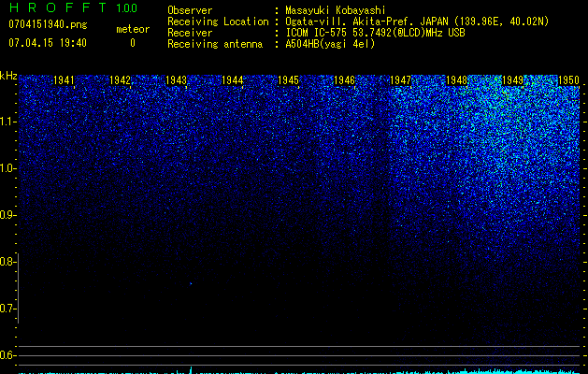
Task: Click the Observer field label
Action: click(190, 10)
